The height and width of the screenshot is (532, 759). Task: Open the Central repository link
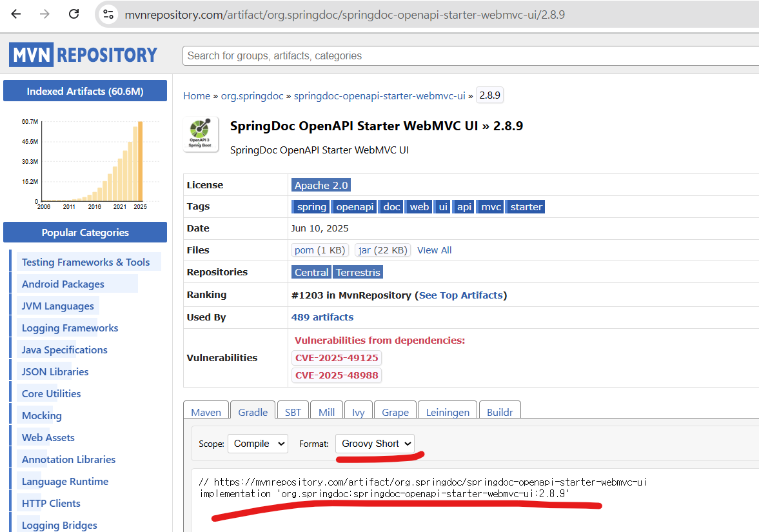(x=311, y=273)
